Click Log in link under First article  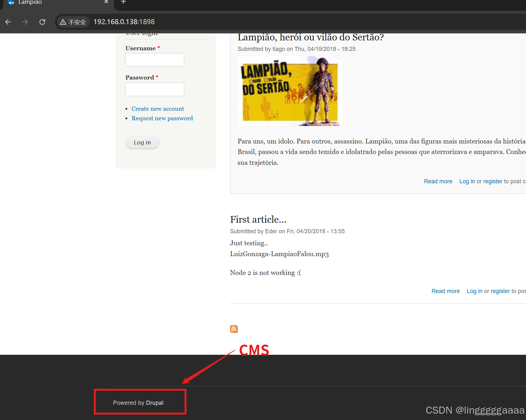(474, 291)
